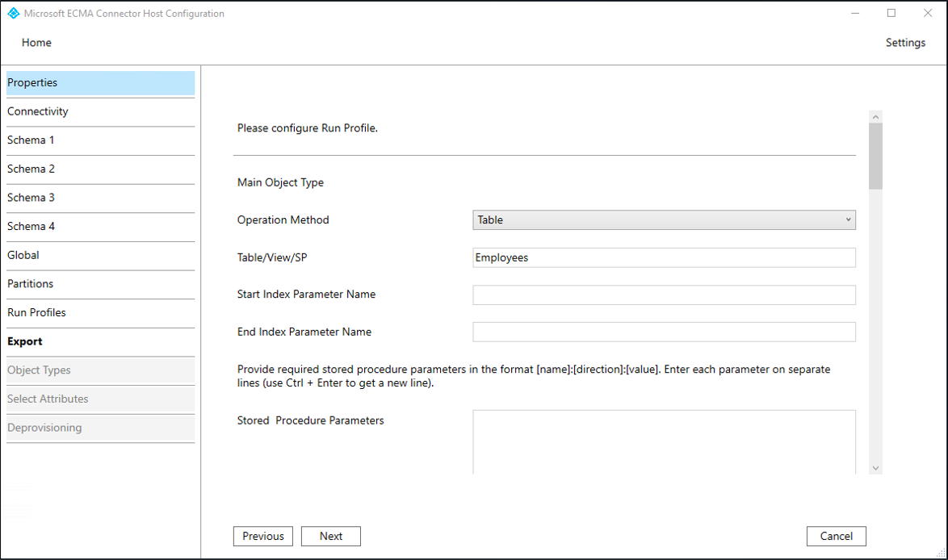Click the vertical scrollbar thumb

tap(876, 156)
